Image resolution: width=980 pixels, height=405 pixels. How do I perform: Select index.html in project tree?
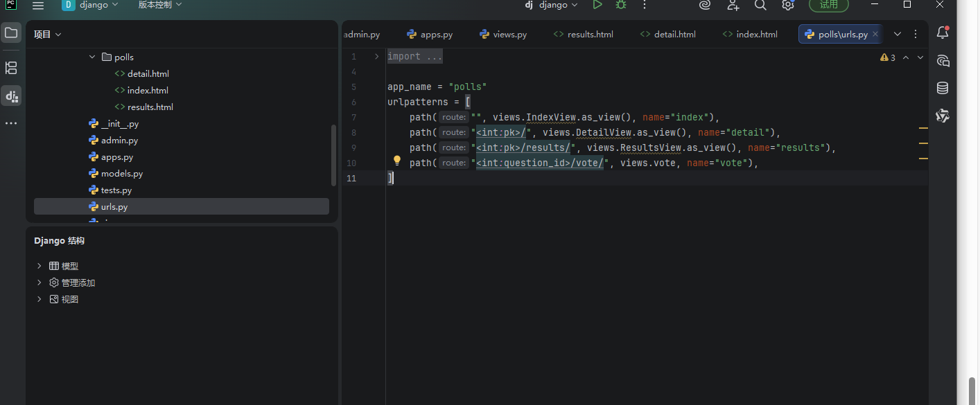[147, 91]
